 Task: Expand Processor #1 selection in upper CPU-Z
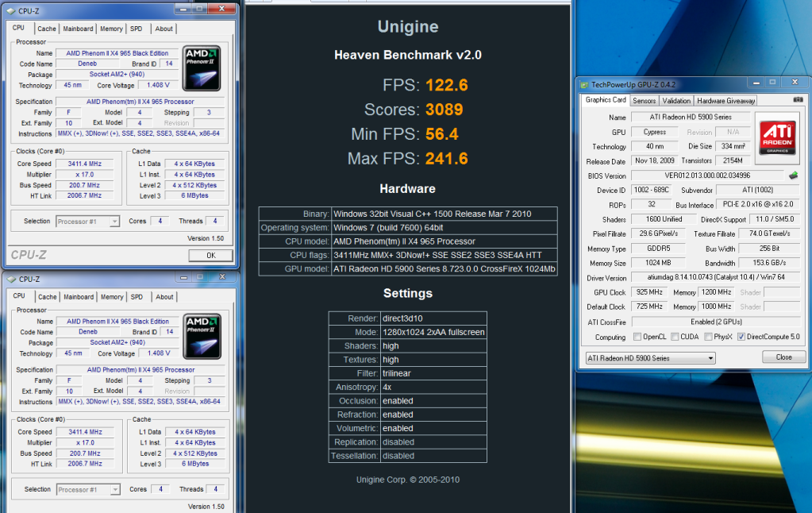click(87, 222)
